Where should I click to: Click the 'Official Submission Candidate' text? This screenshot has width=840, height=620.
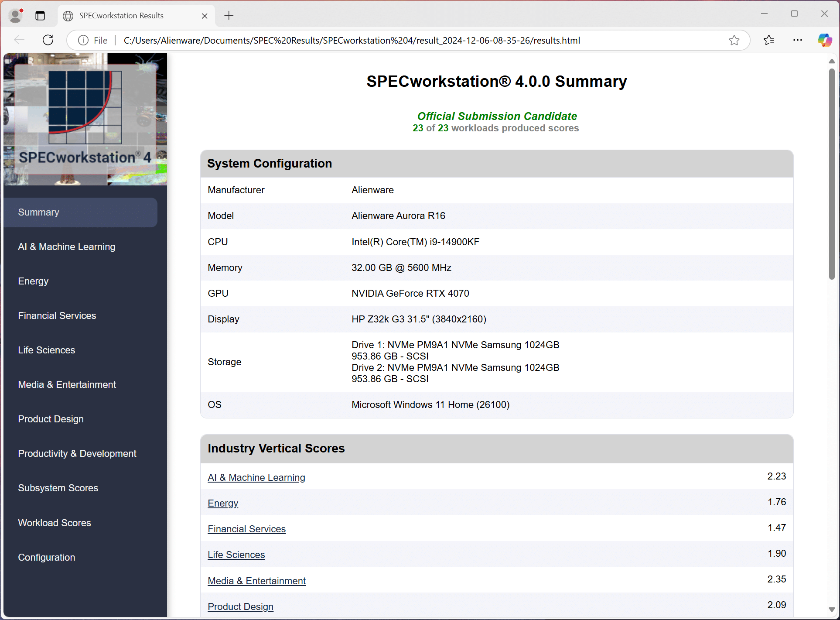point(497,116)
